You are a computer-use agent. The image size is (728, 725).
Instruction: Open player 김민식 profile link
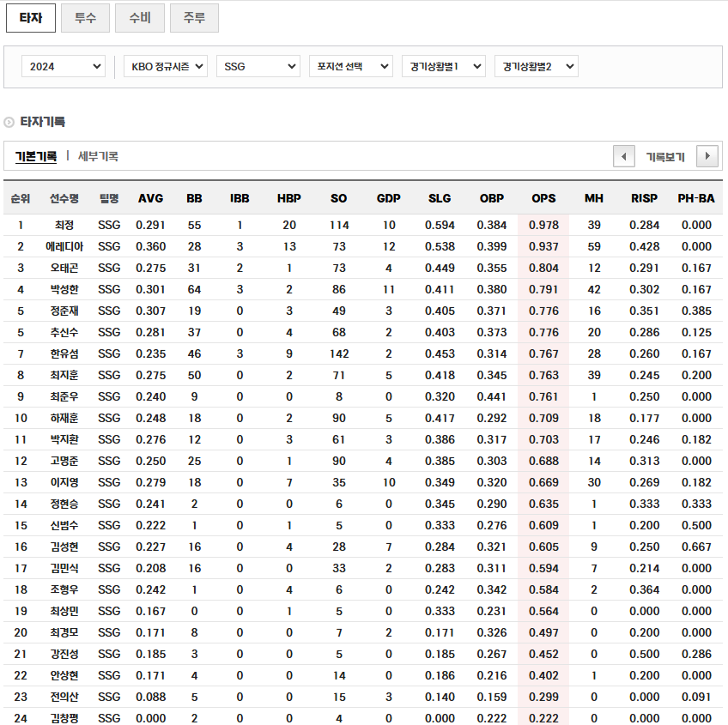[x=64, y=568]
